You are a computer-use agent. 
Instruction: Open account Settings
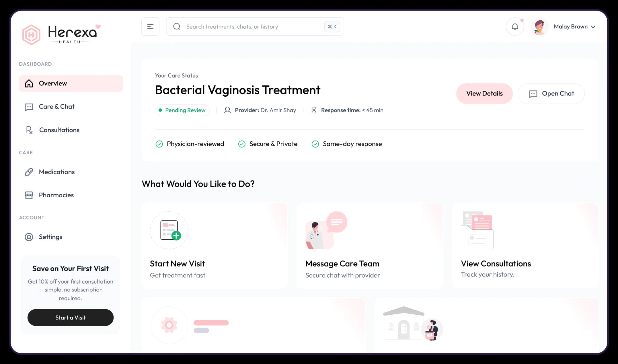click(71, 237)
